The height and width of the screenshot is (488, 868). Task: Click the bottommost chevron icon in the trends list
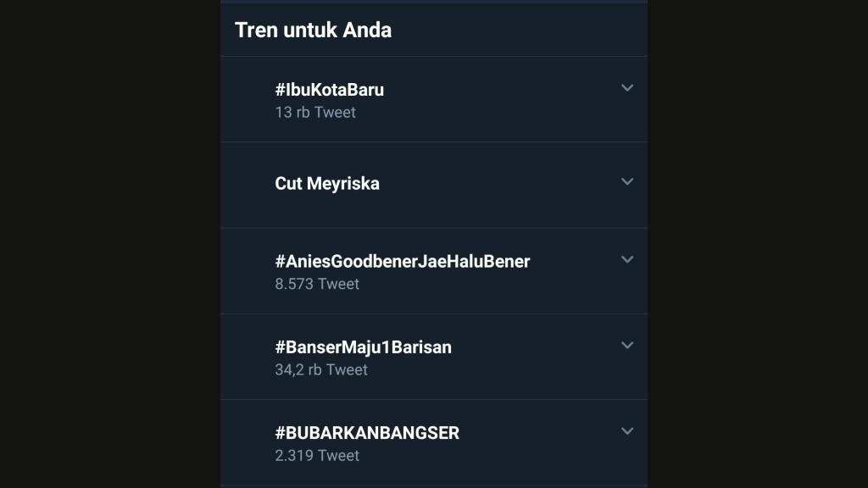[627, 430]
